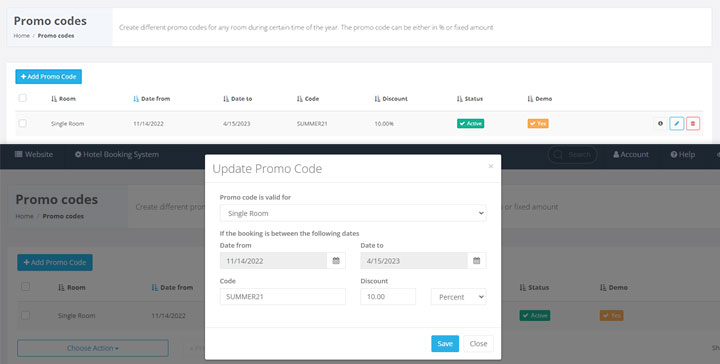Click the Date to field showing 4/15/2023

(x=414, y=261)
